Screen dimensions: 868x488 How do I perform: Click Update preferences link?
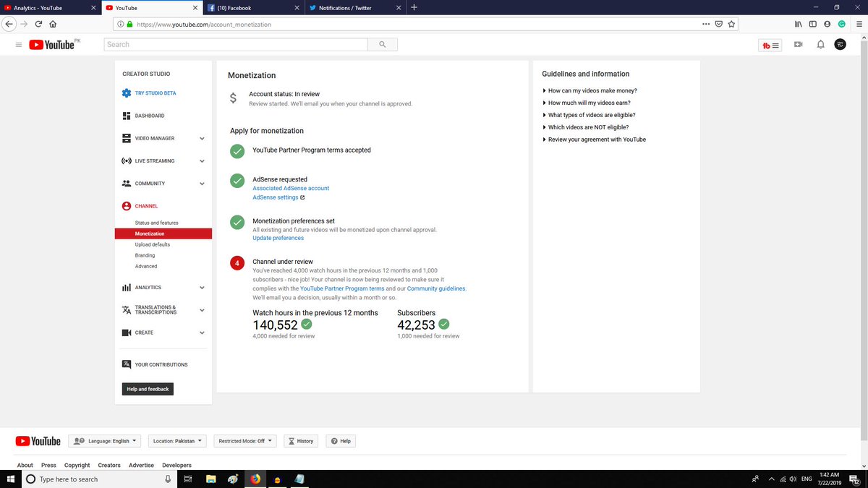click(x=278, y=238)
